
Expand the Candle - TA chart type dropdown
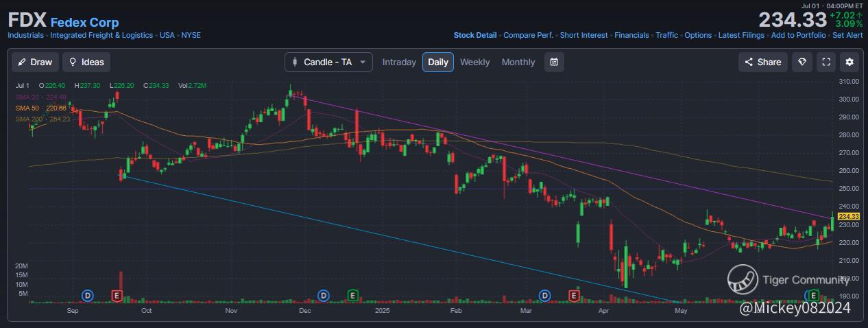329,62
